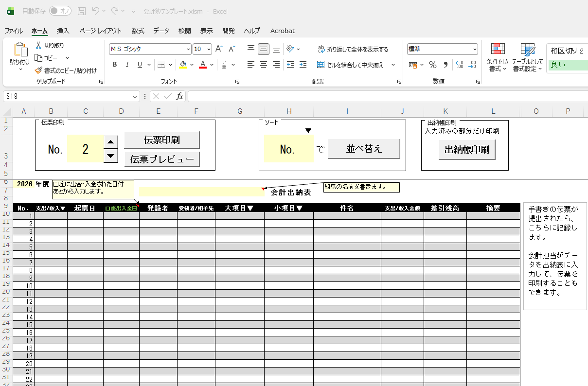Click the center align icon
Screen dimensions: 588x386
tap(264, 65)
